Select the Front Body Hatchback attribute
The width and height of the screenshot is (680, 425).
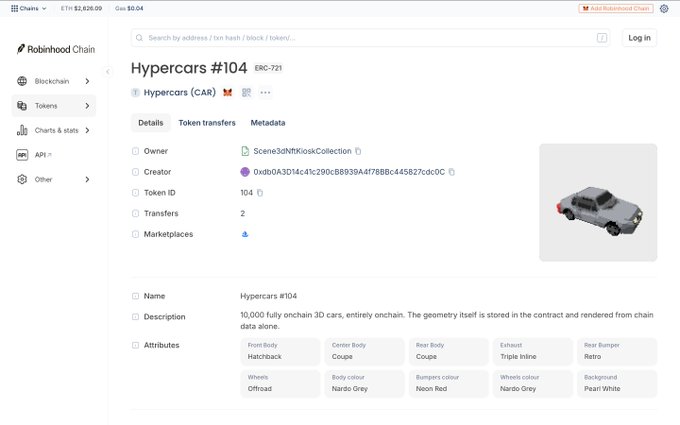coord(280,351)
